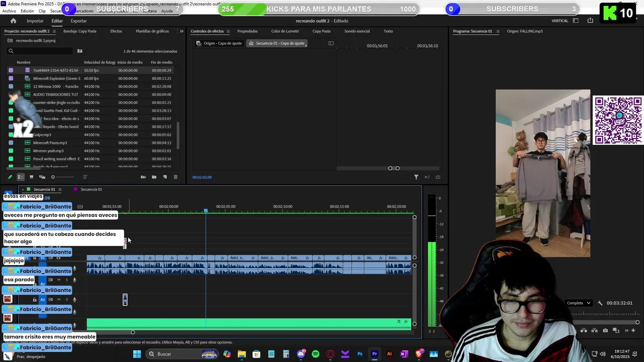Screen dimensions: 644x362
Task: Toggle V1 track output eye
Action: point(58,258)
